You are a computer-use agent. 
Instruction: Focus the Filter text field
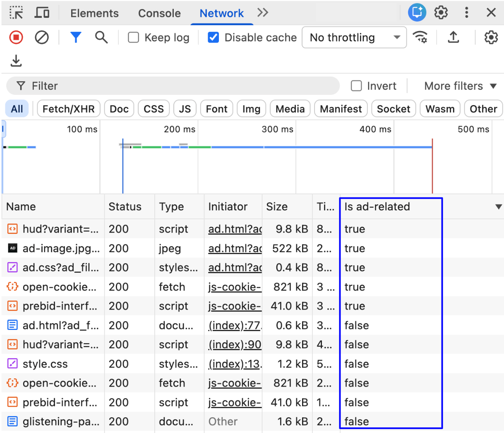point(173,86)
